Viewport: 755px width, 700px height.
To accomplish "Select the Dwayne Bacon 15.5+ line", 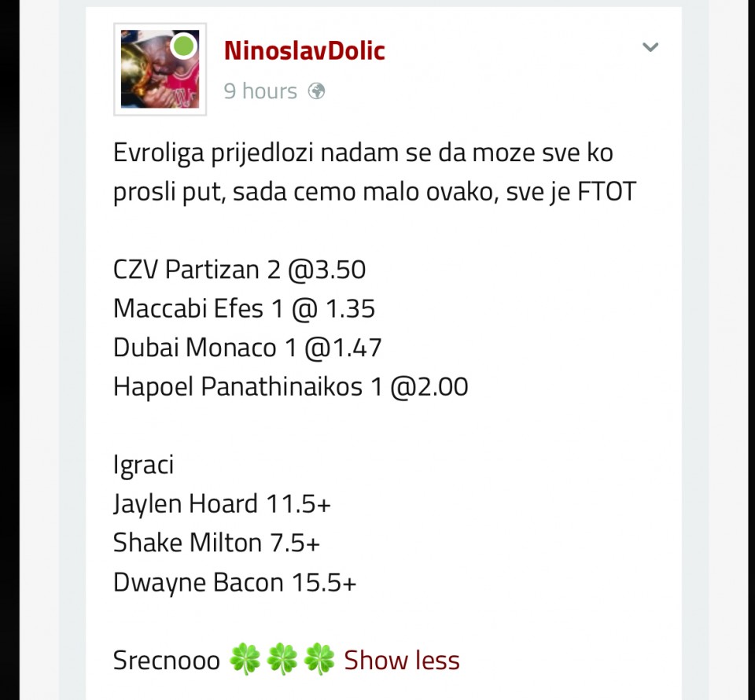I will coord(234,582).
